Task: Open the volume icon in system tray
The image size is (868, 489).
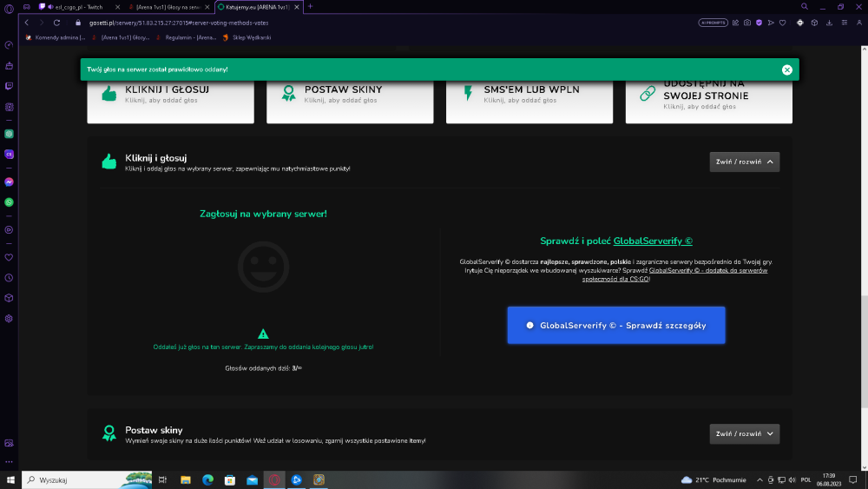Action: point(792,479)
